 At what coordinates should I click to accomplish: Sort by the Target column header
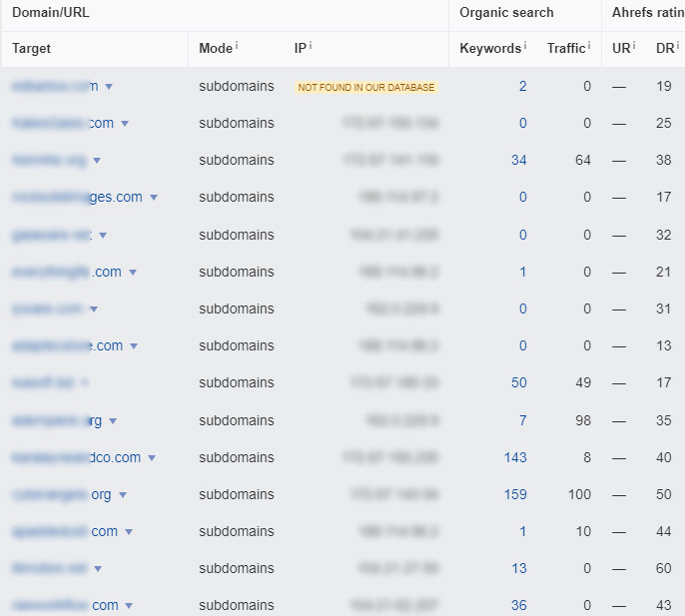(x=32, y=48)
